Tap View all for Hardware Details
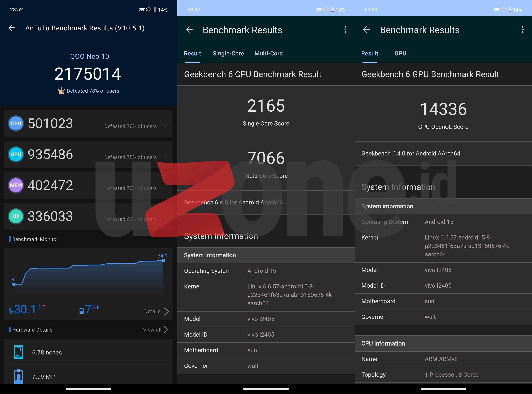Image resolution: width=532 pixels, height=394 pixels. 152,330
